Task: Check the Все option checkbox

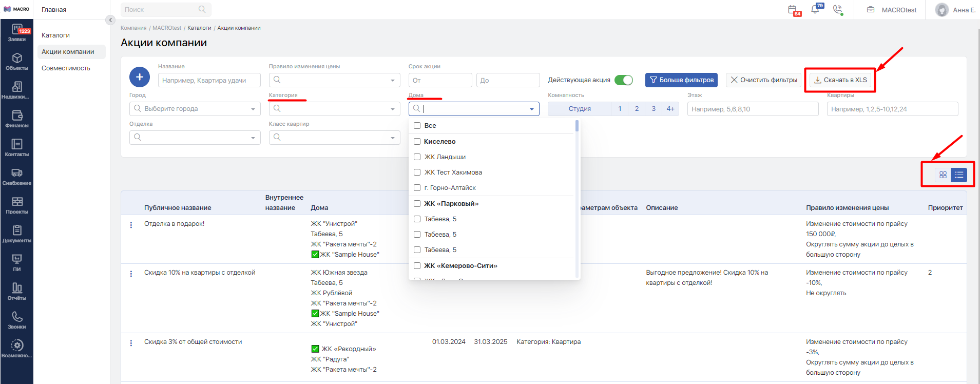Action: point(417,126)
